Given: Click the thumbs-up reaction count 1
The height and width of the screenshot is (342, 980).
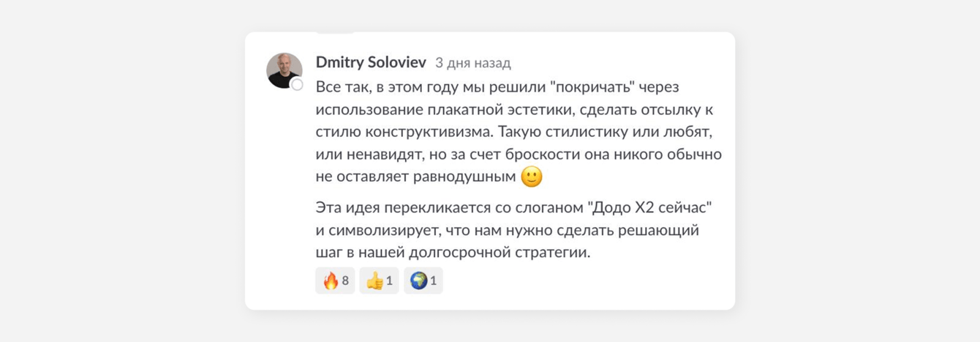Looking at the screenshot, I should coord(390,280).
